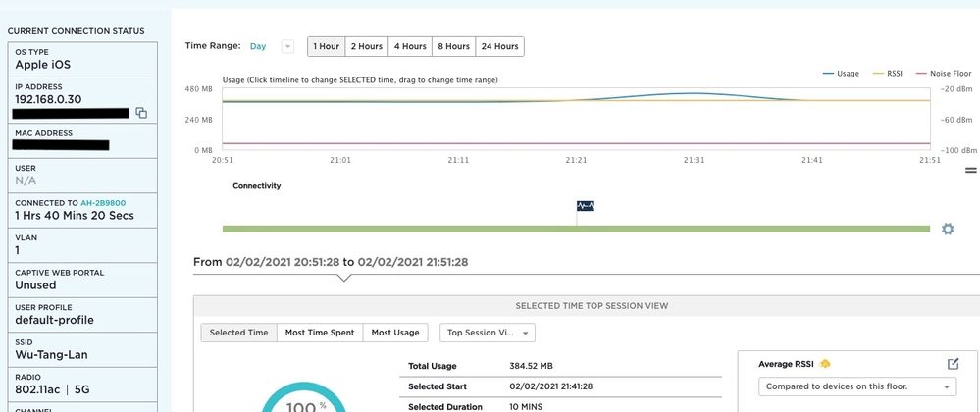Click the green connectivity bar
This screenshot has height=412, width=980.
(576, 229)
